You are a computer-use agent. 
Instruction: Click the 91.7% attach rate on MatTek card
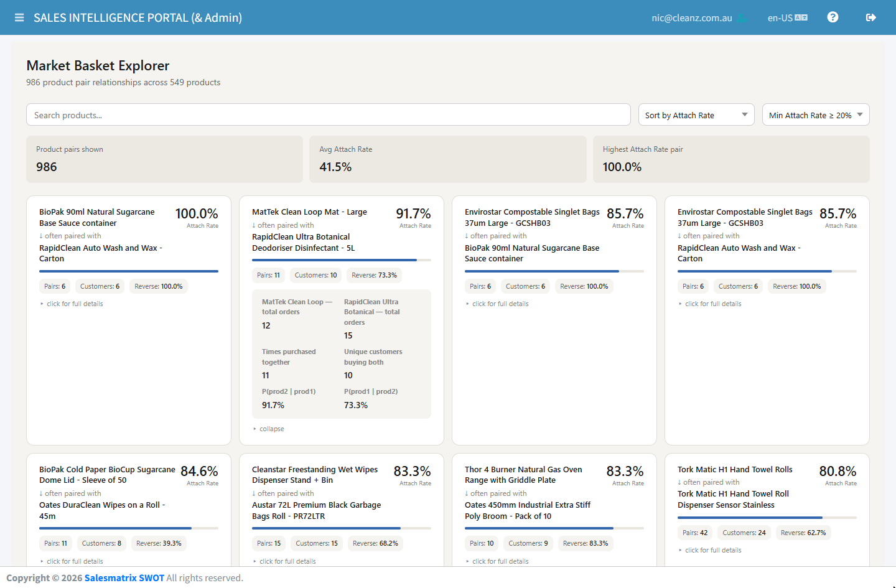point(413,214)
